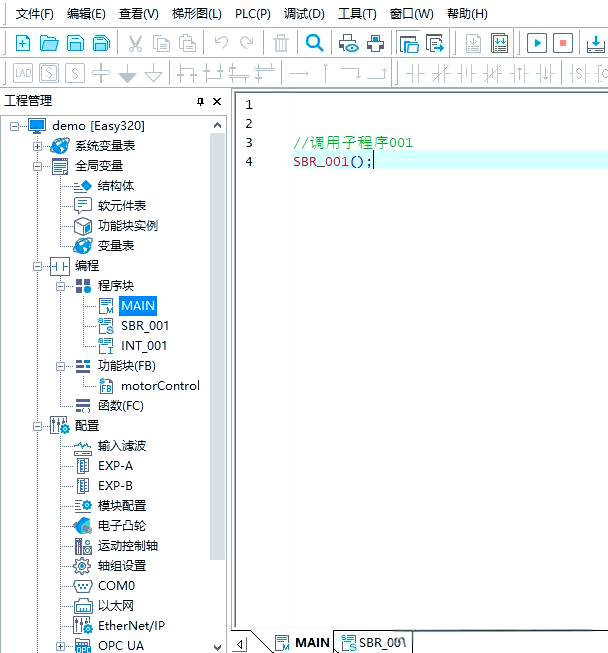Select MAIN program in tree
Screen dimensions: 608x653
click(x=138, y=306)
